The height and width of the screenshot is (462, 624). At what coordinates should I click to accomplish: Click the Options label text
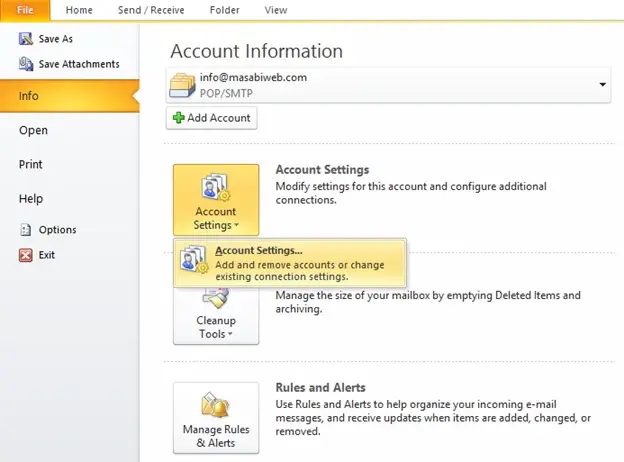click(x=58, y=230)
